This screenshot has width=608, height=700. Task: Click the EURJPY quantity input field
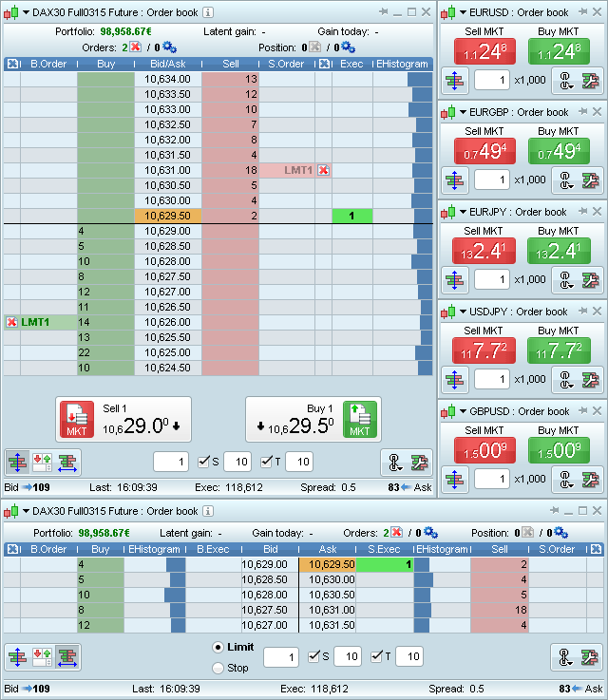(x=492, y=279)
